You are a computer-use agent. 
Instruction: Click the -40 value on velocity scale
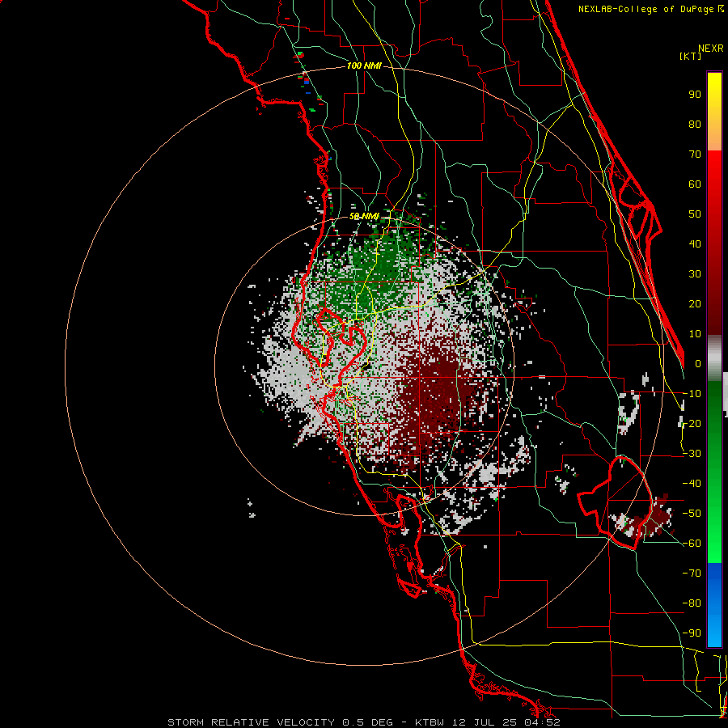(692, 484)
